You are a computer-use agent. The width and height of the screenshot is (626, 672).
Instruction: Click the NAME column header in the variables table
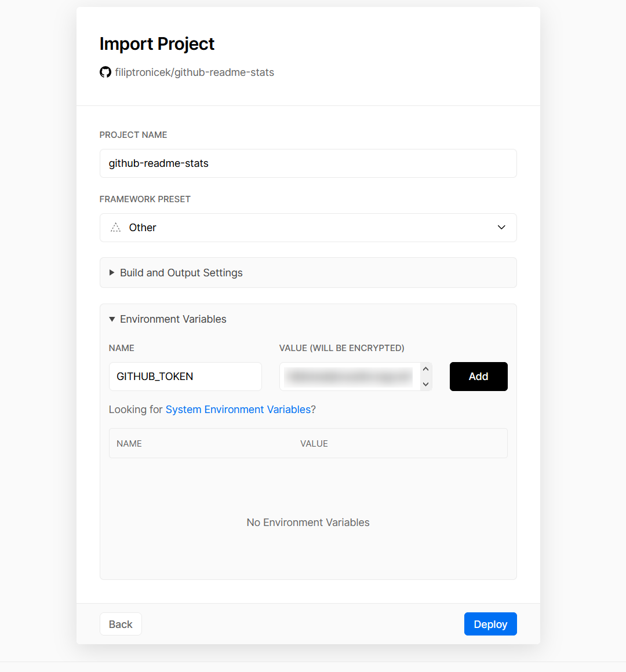(129, 444)
